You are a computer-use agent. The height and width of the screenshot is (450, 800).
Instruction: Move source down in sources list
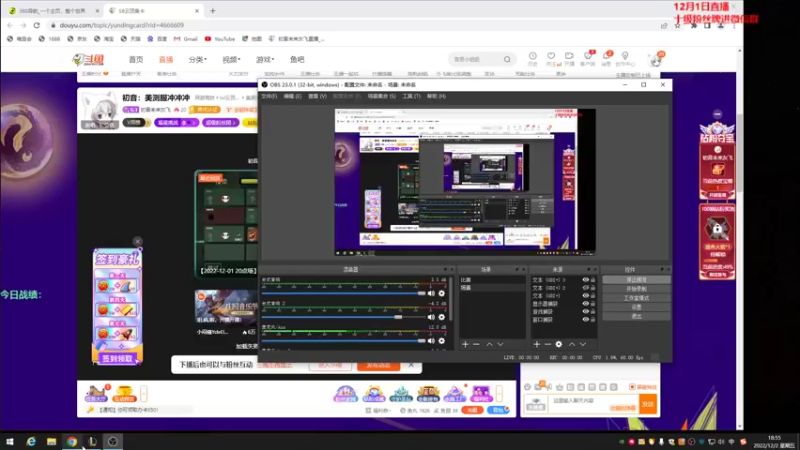(x=583, y=344)
